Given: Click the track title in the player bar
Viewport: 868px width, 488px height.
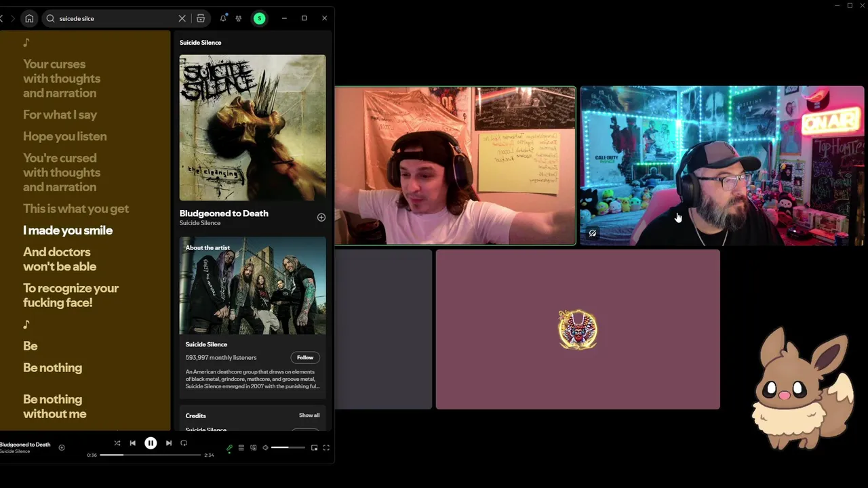Looking at the screenshot, I should tap(25, 445).
